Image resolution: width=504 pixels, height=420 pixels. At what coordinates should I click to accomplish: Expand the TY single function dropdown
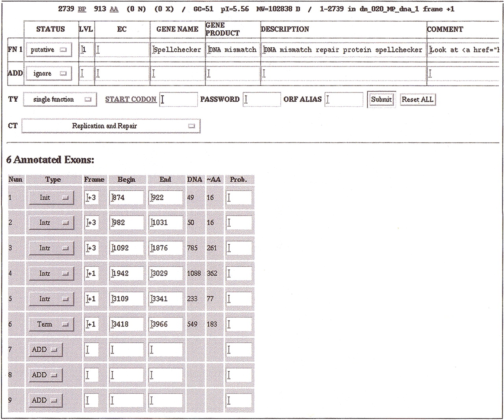(x=60, y=100)
